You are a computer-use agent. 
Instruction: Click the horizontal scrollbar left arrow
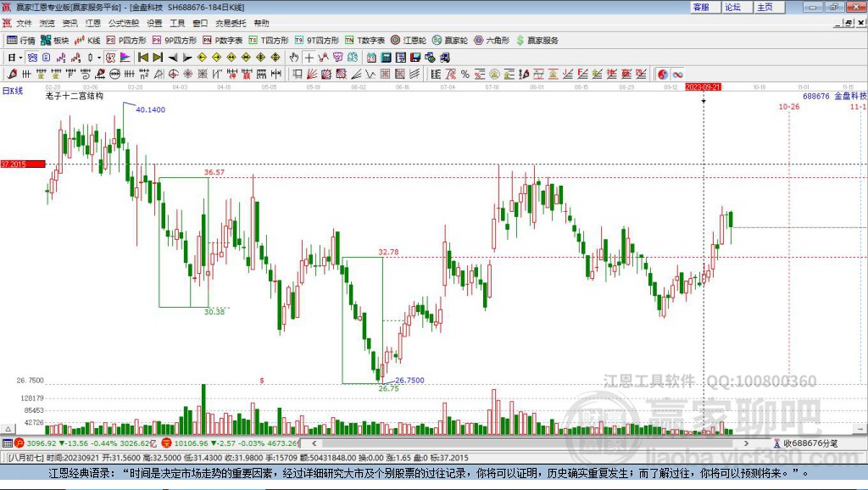314,443
